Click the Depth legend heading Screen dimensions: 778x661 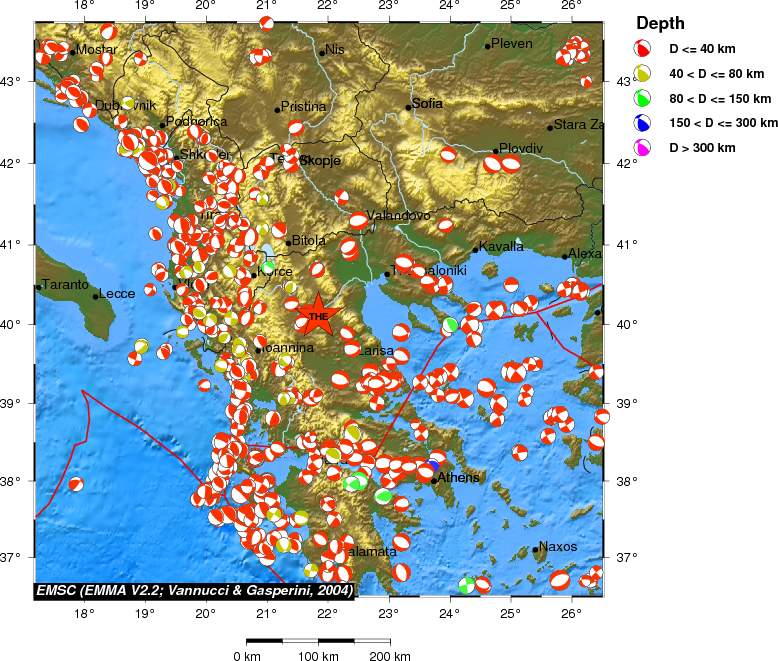(661, 23)
